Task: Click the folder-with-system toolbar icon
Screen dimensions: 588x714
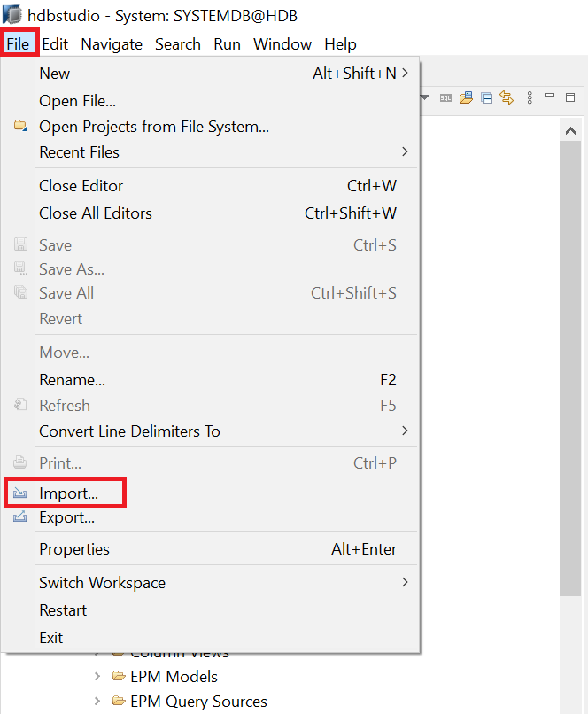Action: (466, 97)
